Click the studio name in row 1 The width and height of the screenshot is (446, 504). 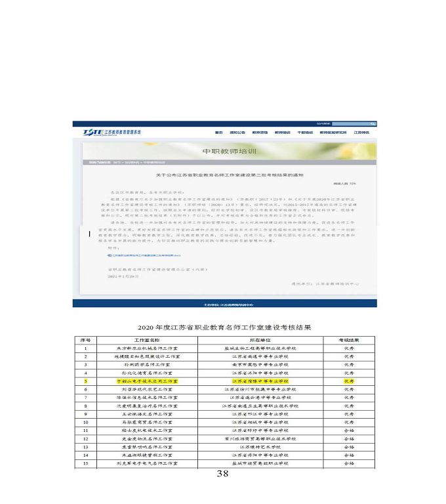147,348
